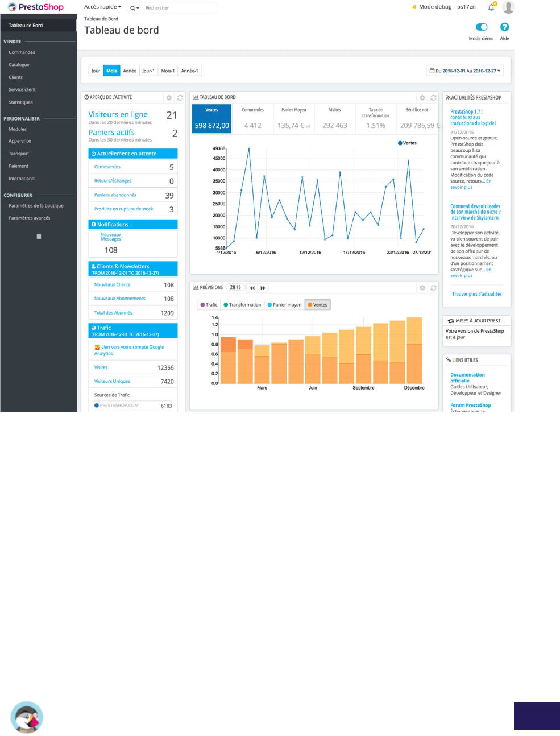Select the Jour period tab
This screenshot has width=560, height=736.
tap(96, 71)
